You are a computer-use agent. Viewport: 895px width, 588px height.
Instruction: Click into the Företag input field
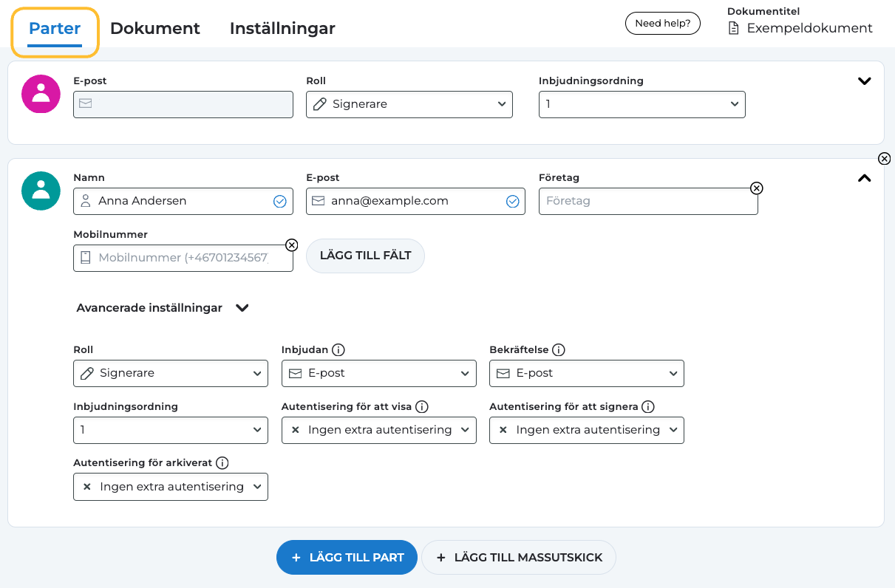[643, 201]
